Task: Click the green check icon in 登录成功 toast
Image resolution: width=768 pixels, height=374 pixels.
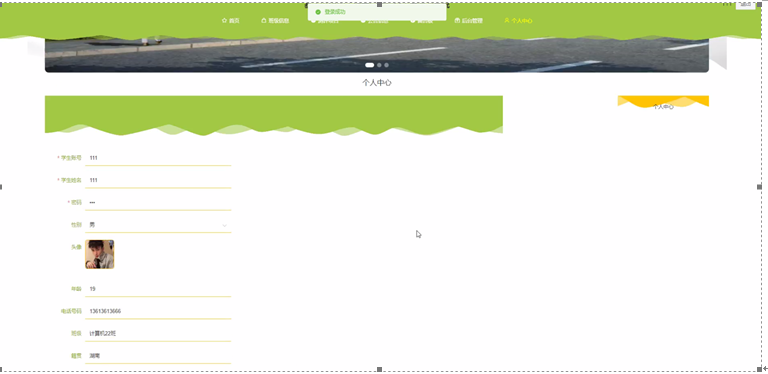Action: [318, 12]
